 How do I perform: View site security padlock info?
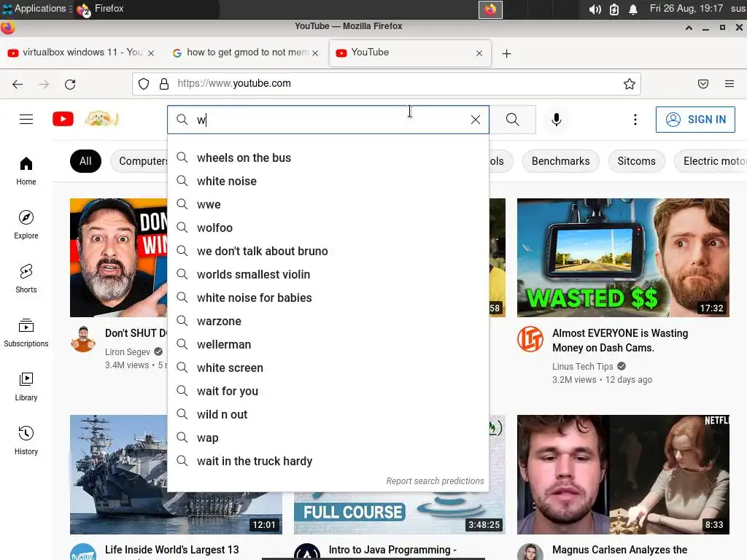click(164, 85)
